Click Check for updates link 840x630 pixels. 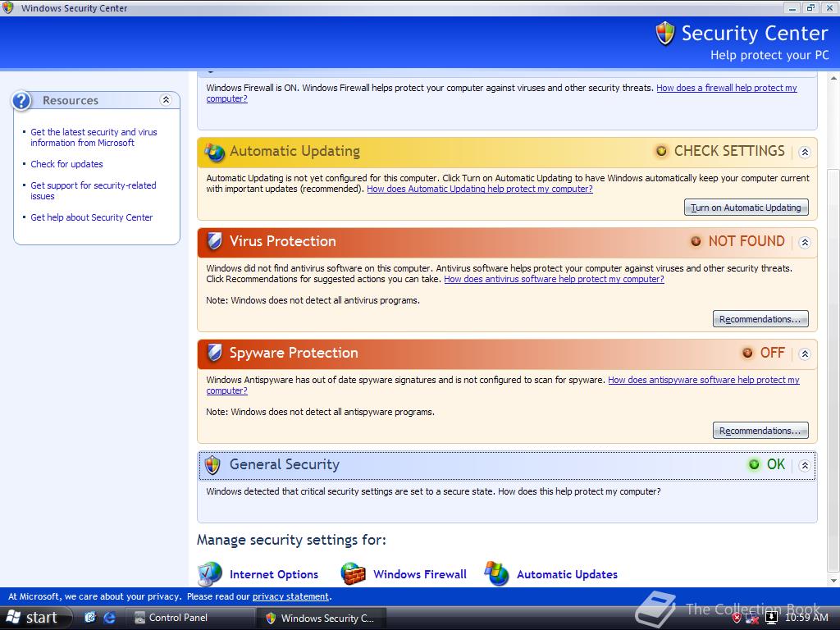(x=66, y=164)
